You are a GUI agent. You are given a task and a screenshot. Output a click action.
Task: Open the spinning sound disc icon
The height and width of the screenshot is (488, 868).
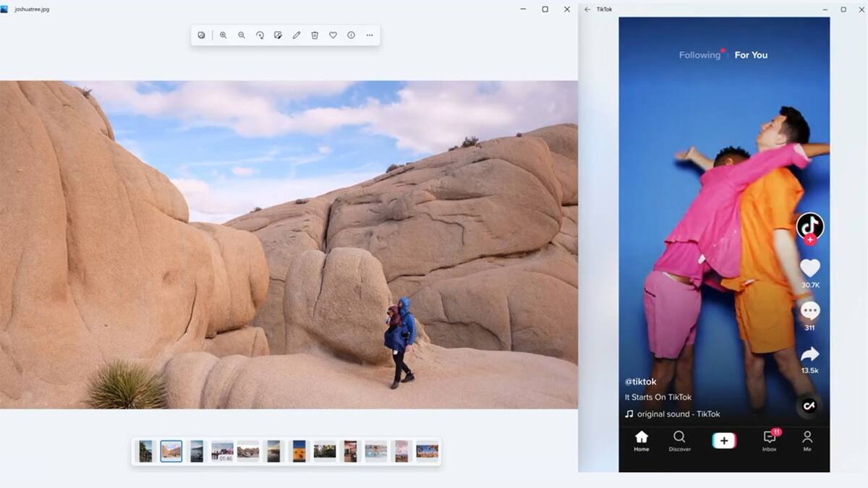(x=809, y=406)
